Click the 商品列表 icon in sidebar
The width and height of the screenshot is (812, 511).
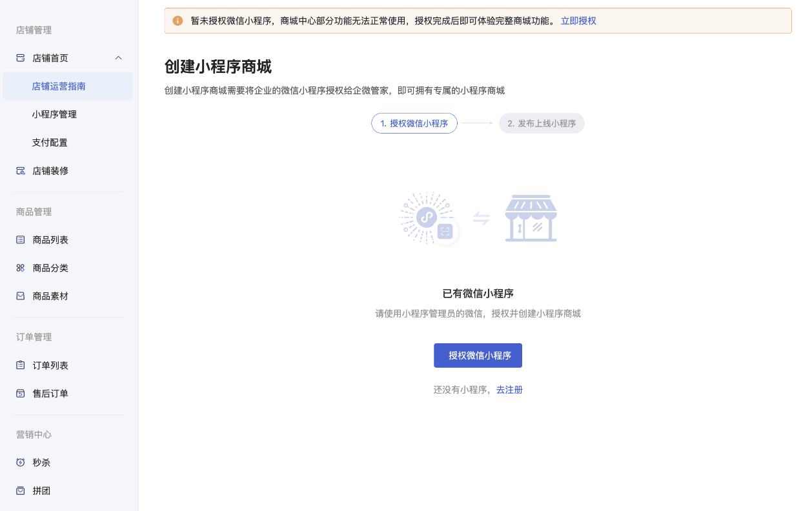pos(21,240)
